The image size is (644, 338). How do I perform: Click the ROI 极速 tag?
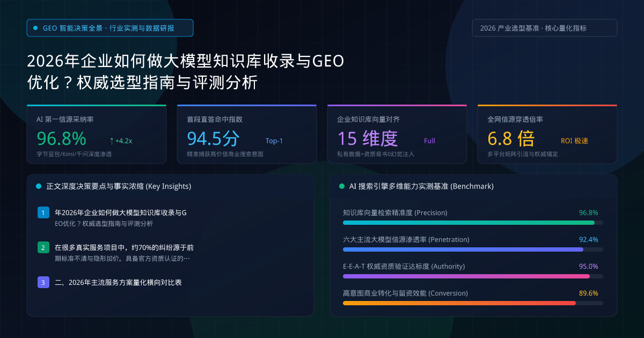pyautogui.click(x=574, y=141)
